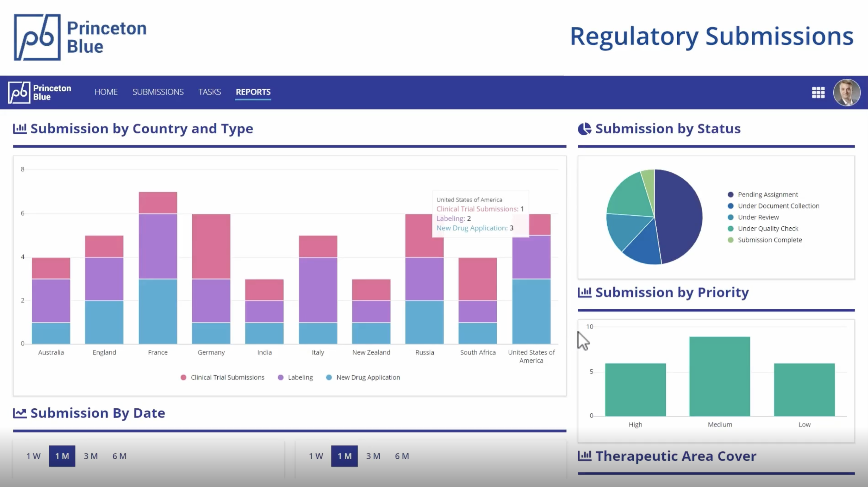Select 6 M range in right date chart
Image resolution: width=868 pixels, height=487 pixels.
(x=402, y=456)
